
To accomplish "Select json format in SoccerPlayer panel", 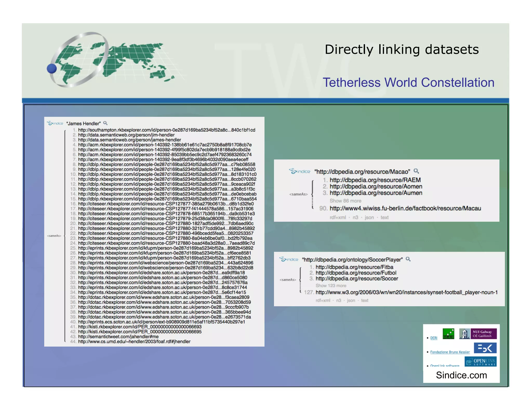I will [351, 300].
